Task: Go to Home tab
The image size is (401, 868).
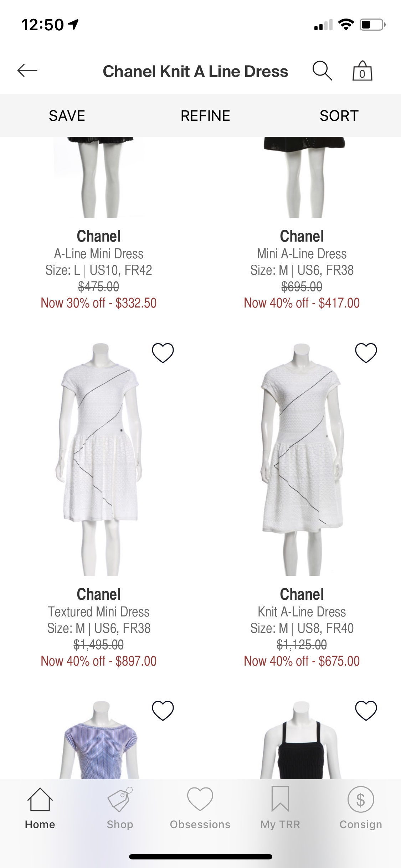Action: 40,809
